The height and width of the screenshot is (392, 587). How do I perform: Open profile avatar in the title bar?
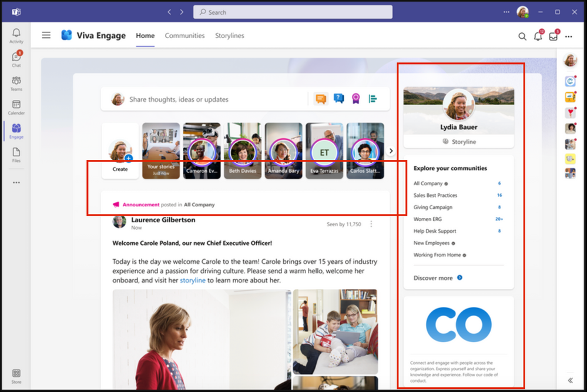(x=522, y=12)
